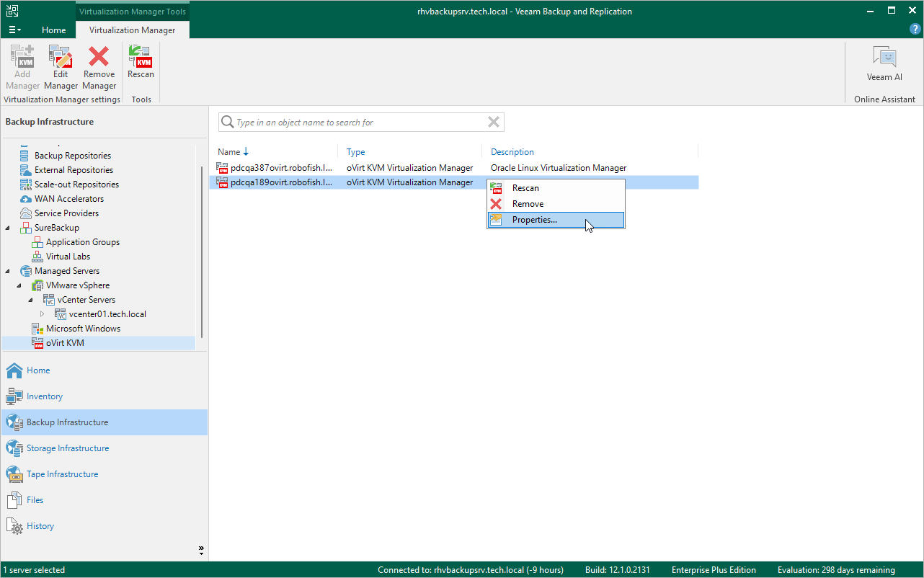Open the Inventory view
Screen dimensions: 924x578
45,396
